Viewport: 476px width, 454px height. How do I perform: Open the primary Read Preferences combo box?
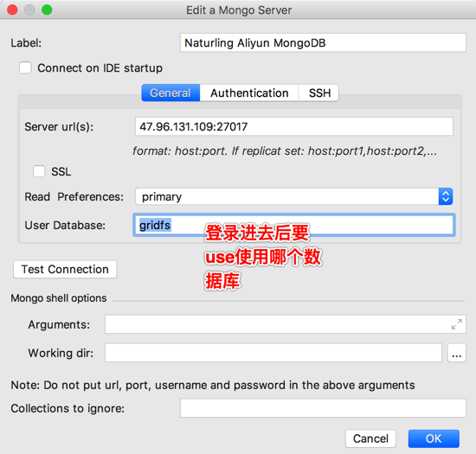(294, 196)
